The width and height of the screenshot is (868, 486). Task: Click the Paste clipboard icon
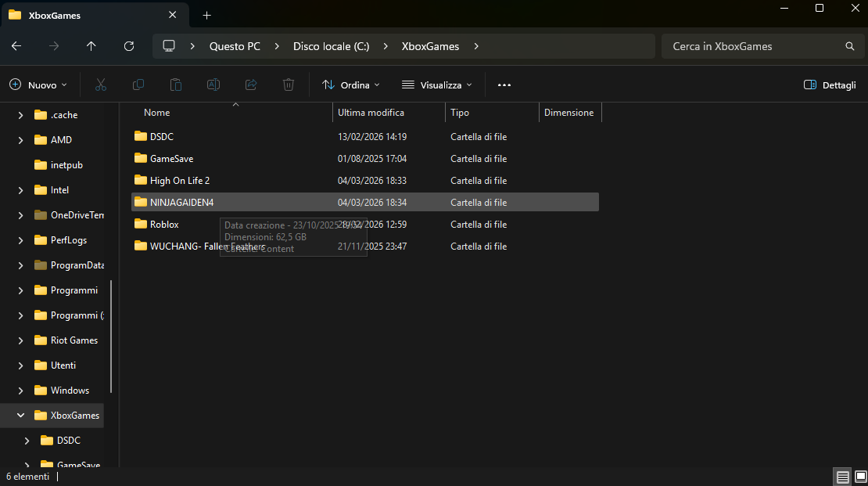click(175, 85)
